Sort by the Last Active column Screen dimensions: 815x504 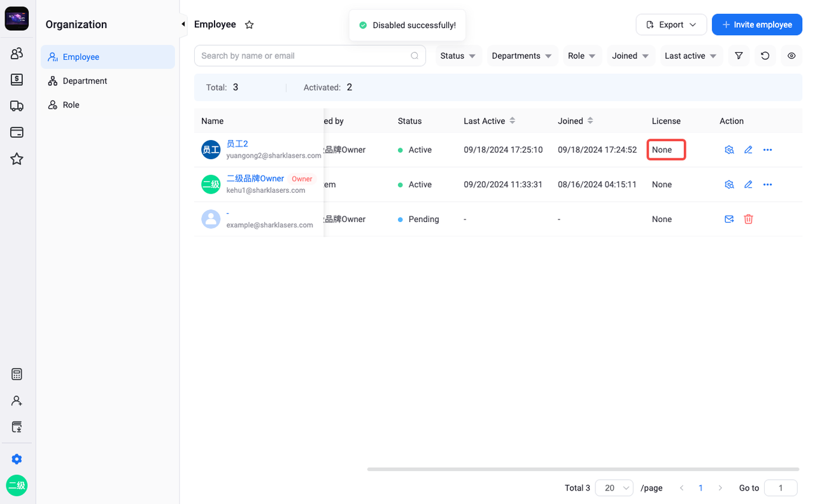(513, 121)
